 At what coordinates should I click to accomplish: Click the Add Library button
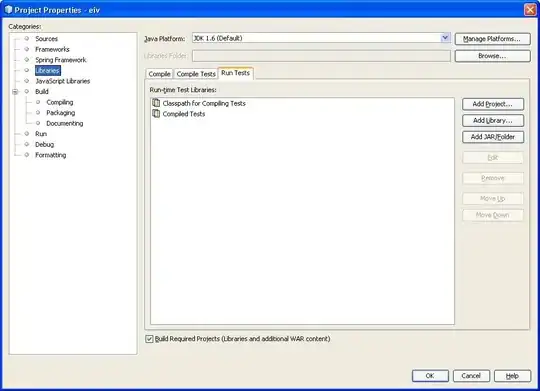point(493,121)
